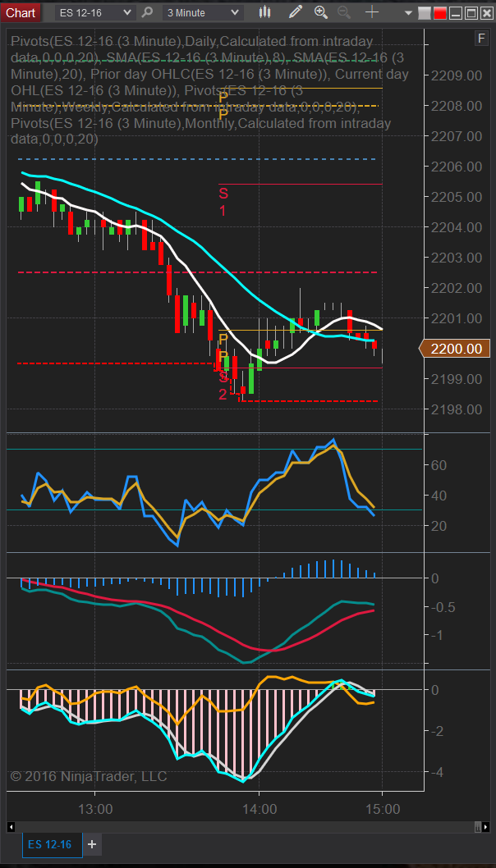This screenshot has height=868, width=496.
Task: Add a new tab with plus button
Action: [92, 844]
